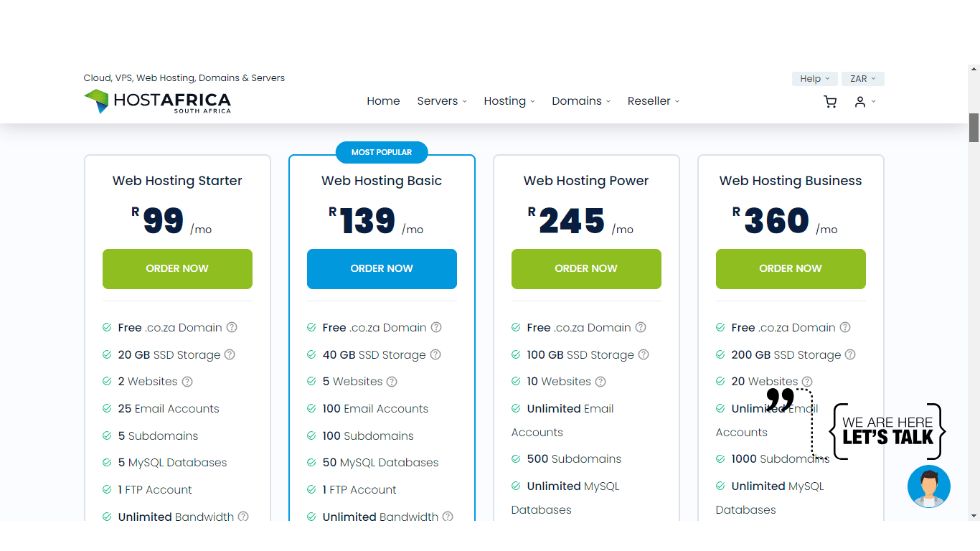Click the Web Hosting Power title
The height and width of the screenshot is (551, 980).
point(586,181)
